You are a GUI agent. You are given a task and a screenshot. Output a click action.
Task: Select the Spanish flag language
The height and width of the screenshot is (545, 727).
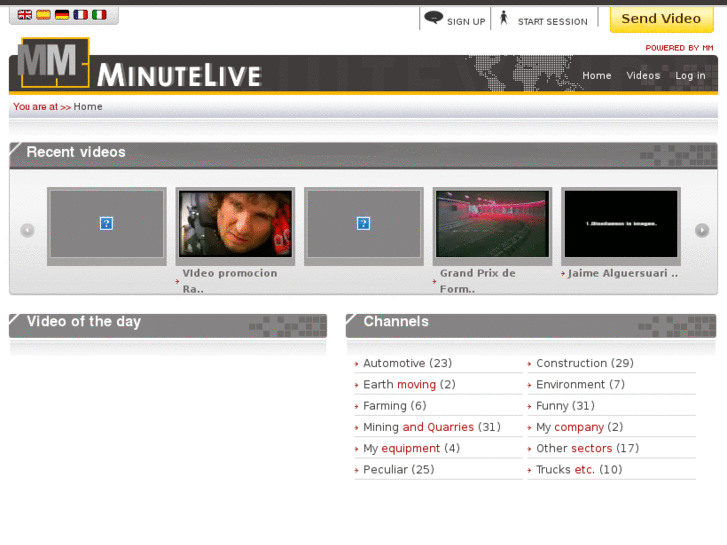(x=43, y=15)
